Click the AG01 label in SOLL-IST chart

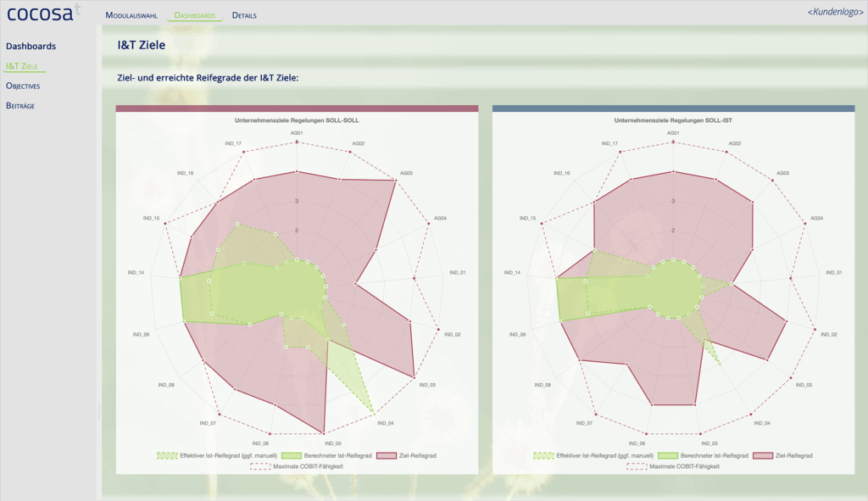point(673,133)
